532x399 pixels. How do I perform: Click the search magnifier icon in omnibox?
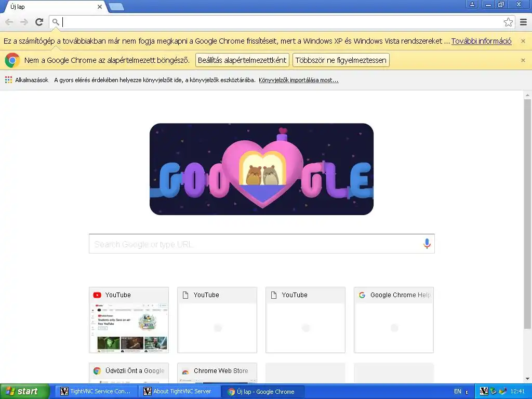pos(56,22)
